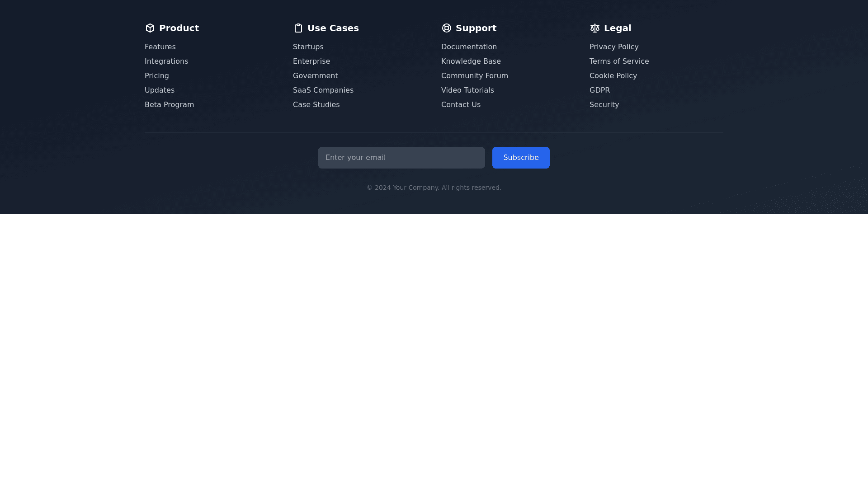The width and height of the screenshot is (868, 488).
Task: Click the Legal scales icon
Action: click(x=595, y=28)
